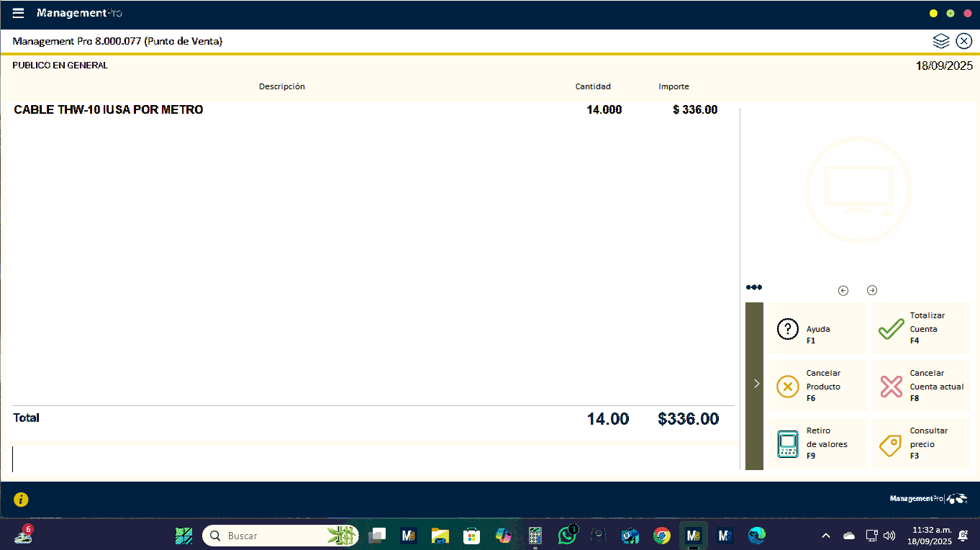This screenshot has width=980, height=550.
Task: Click the right arrow pager button
Action: point(872,290)
